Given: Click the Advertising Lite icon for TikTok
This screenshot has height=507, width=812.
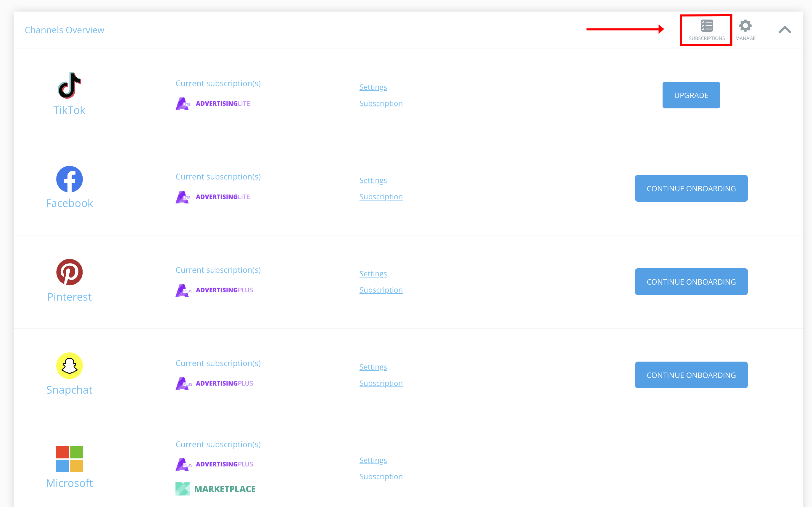Looking at the screenshot, I should coord(183,104).
